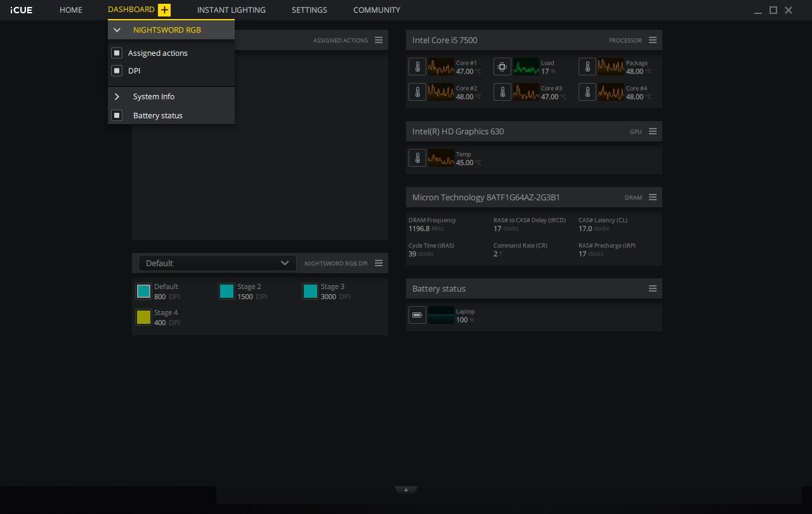Image resolution: width=812 pixels, height=514 pixels.
Task: Open the Dashboard tab
Action: point(131,10)
